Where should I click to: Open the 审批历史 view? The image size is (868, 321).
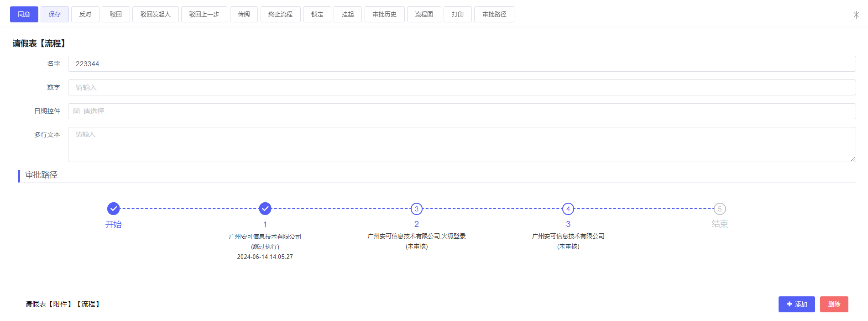pos(384,15)
